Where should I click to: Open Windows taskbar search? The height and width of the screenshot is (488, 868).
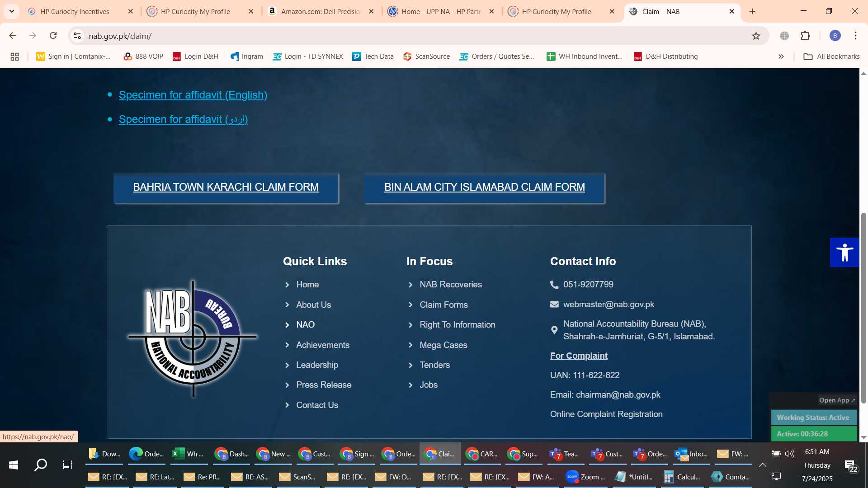(x=41, y=465)
